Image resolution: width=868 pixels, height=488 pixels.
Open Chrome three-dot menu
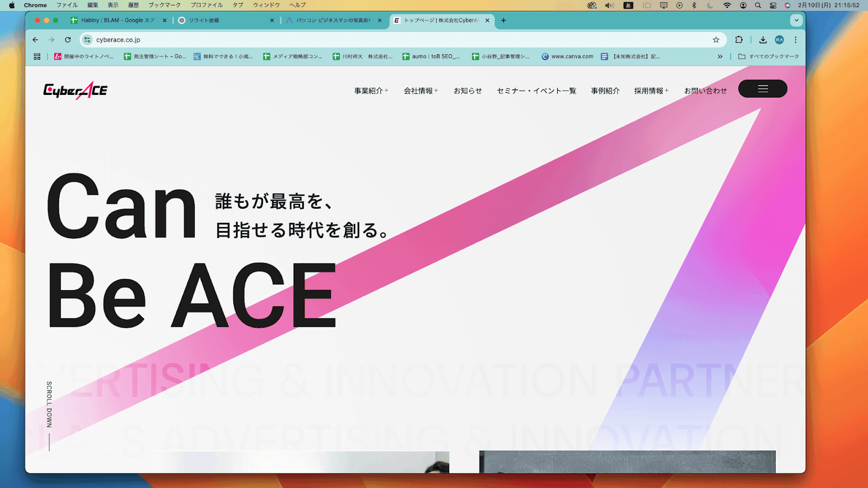coord(795,40)
